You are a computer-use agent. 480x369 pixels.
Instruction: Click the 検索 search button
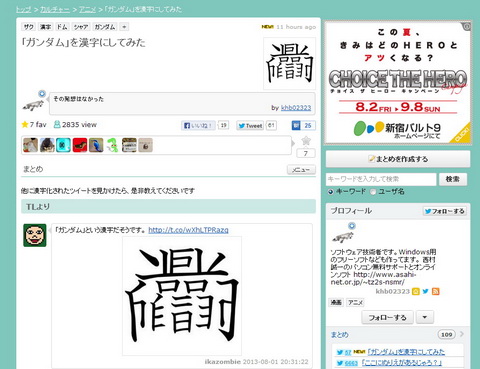click(453, 179)
